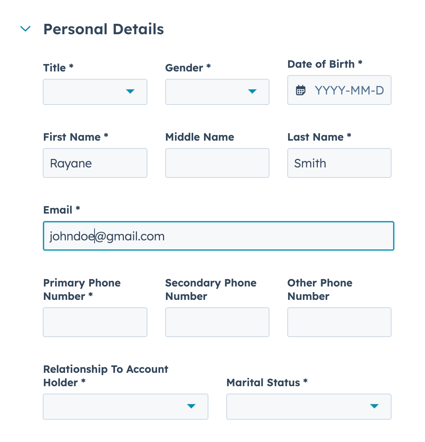Click the Email field with johndoe@gmail.com
The width and height of the screenshot is (425, 442).
tap(219, 236)
